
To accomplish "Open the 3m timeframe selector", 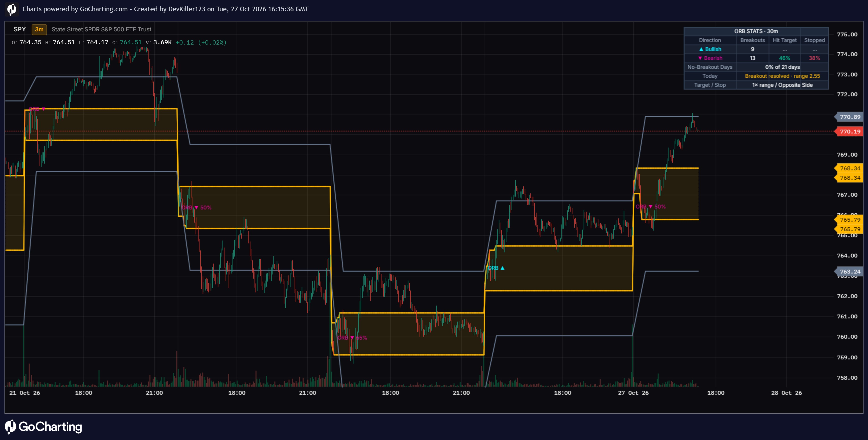I will pyautogui.click(x=39, y=29).
